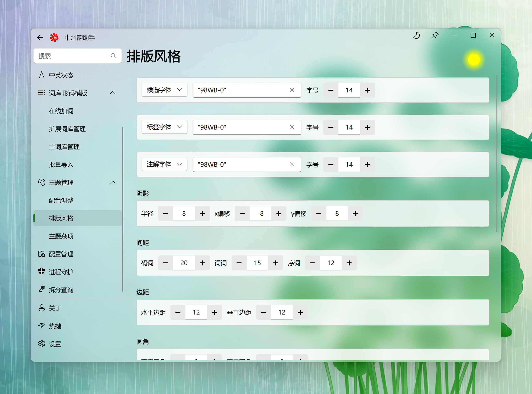
Task: Open the 候选字体 dropdown
Action: (x=164, y=90)
